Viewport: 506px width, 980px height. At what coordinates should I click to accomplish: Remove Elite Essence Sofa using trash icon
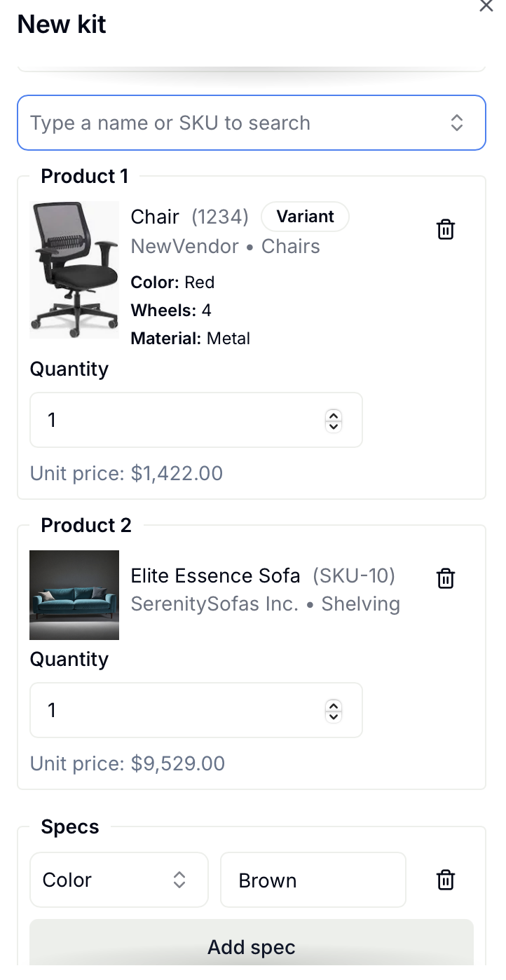(x=446, y=578)
